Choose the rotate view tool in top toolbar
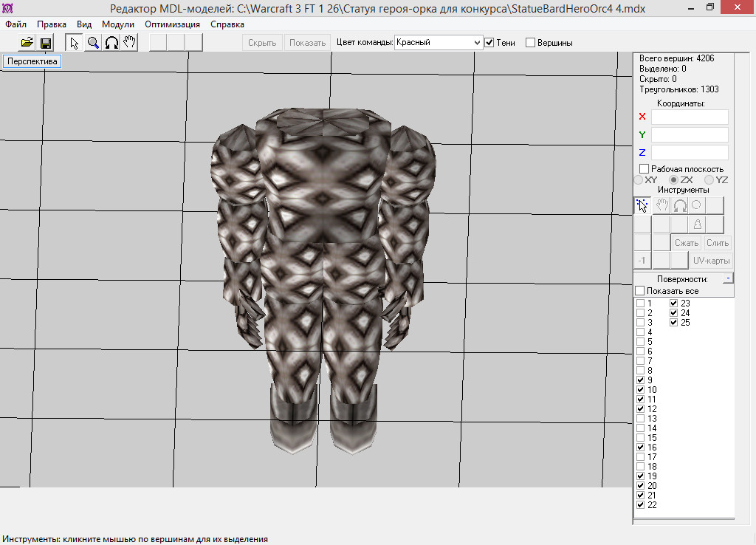The height and width of the screenshot is (545, 756). click(111, 42)
